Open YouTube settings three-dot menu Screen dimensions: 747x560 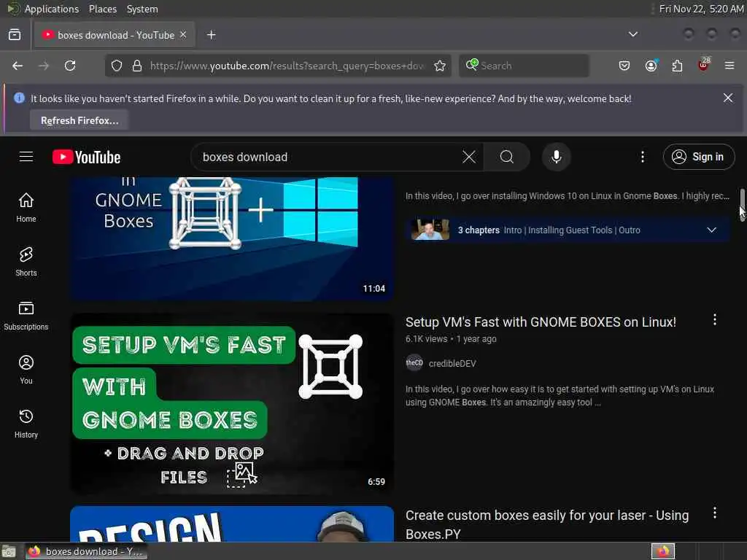point(642,157)
